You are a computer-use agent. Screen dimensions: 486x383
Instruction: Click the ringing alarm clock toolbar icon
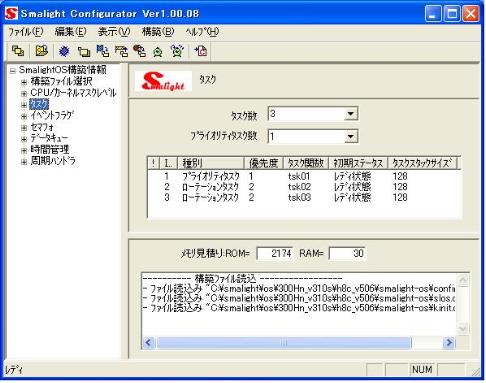(x=177, y=51)
